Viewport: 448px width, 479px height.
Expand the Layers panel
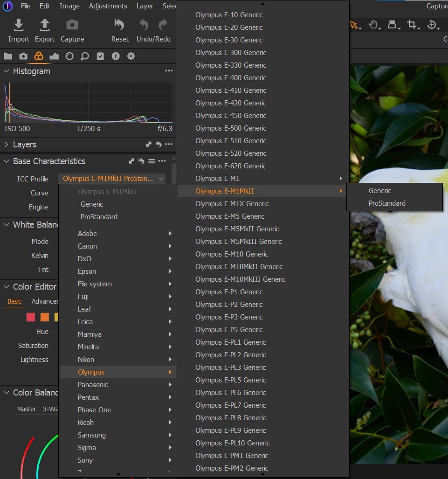coord(7,145)
